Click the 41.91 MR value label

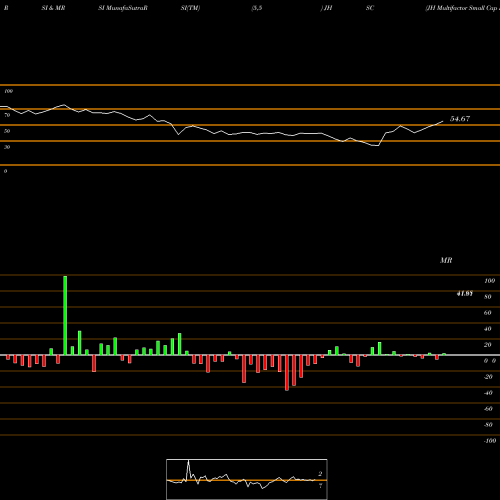[x=465, y=294]
